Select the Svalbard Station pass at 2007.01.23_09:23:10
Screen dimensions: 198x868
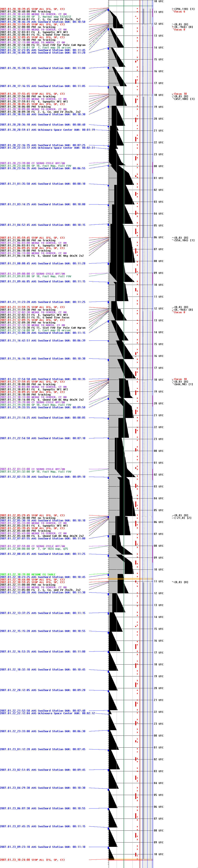[43, 847]
